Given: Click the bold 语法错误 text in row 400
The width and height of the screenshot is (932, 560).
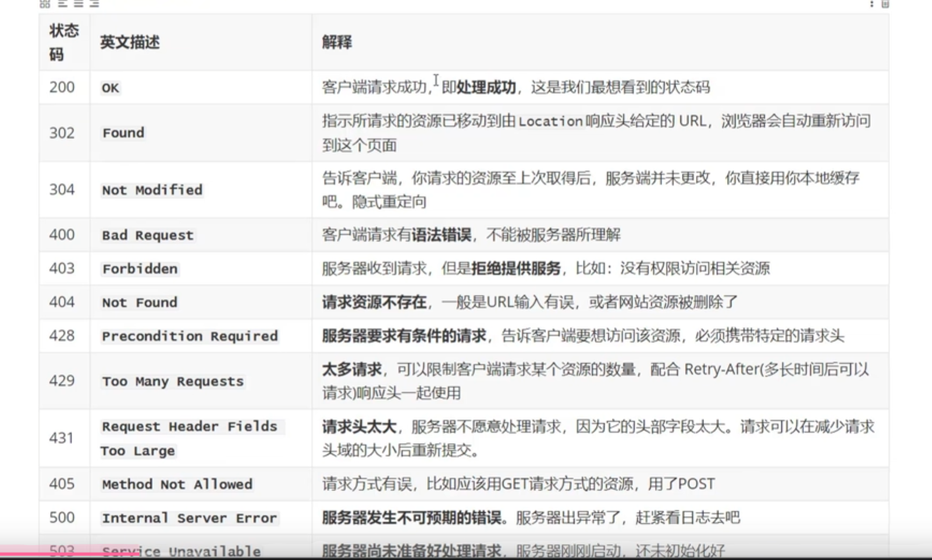Looking at the screenshot, I should [x=442, y=235].
